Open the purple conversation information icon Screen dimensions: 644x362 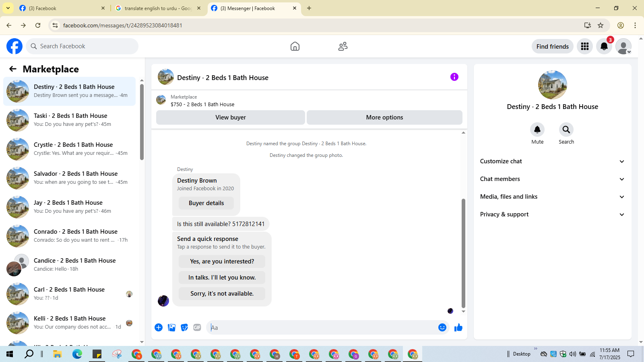coord(454,77)
